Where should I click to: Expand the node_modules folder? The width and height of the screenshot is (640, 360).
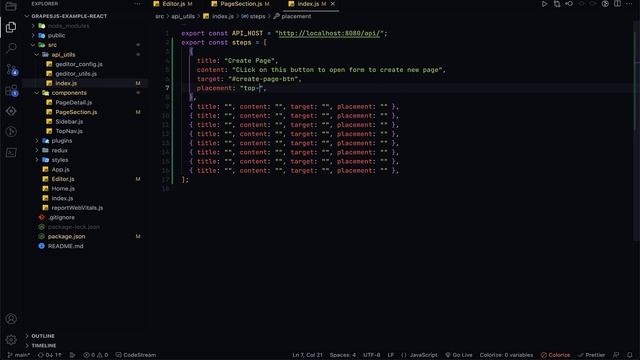pos(68,26)
